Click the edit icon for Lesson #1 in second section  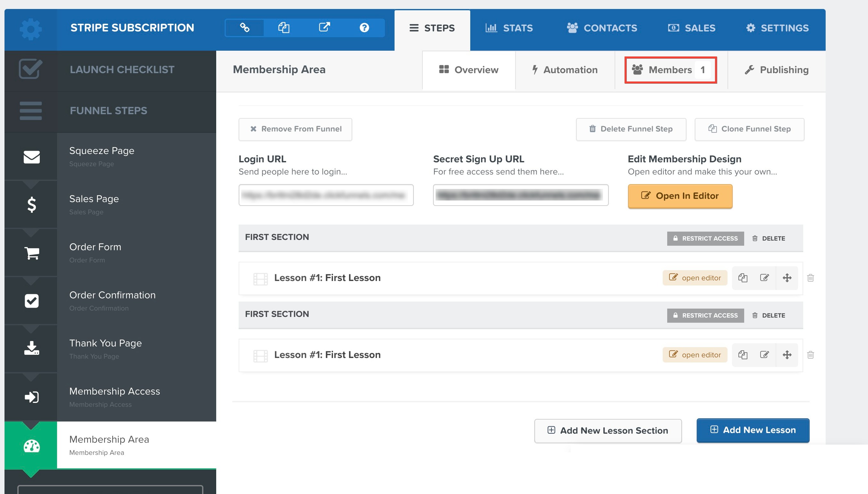pos(764,354)
